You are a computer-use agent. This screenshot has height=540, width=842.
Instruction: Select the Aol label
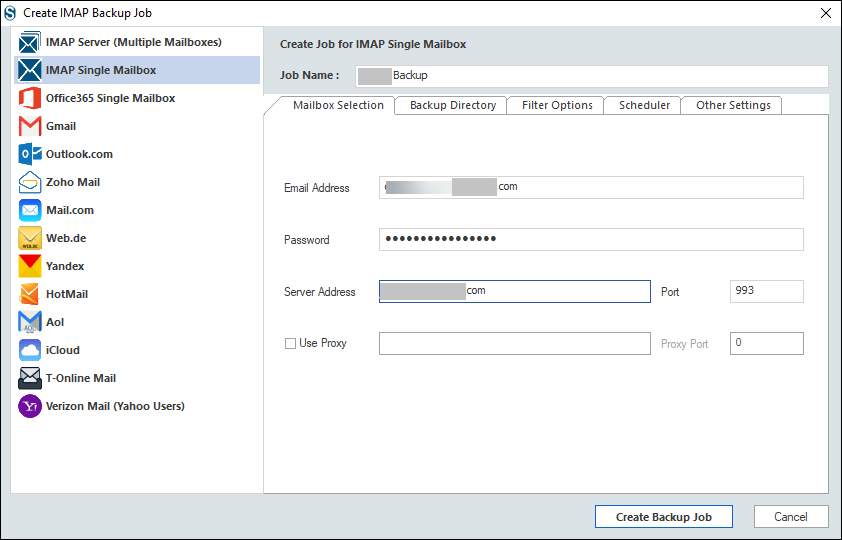pyautogui.click(x=55, y=322)
